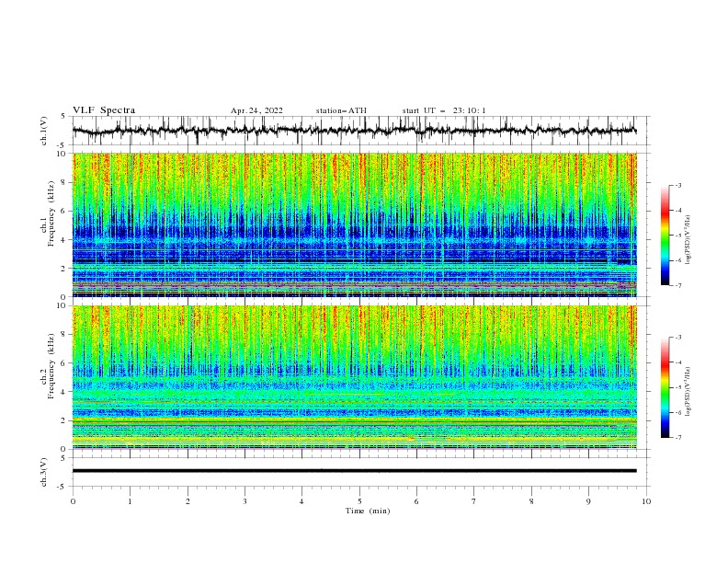Image resolution: width=728 pixels, height=563 pixels.
Task: Click the ch.1 spectrogram panel
Action: (354, 224)
